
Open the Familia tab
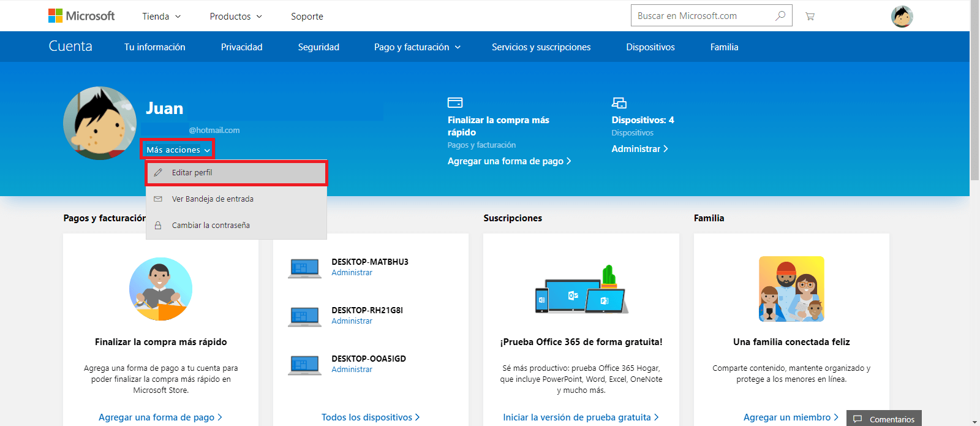pos(725,47)
